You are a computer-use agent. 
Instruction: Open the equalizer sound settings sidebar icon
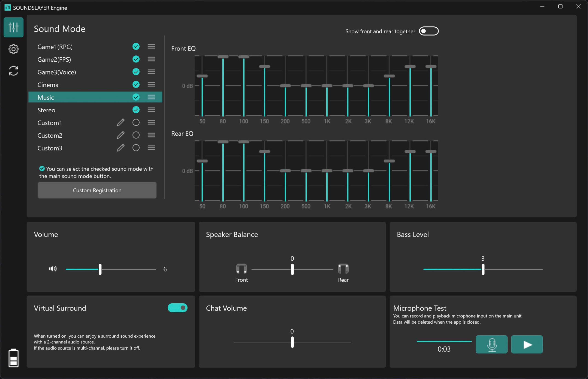point(14,27)
